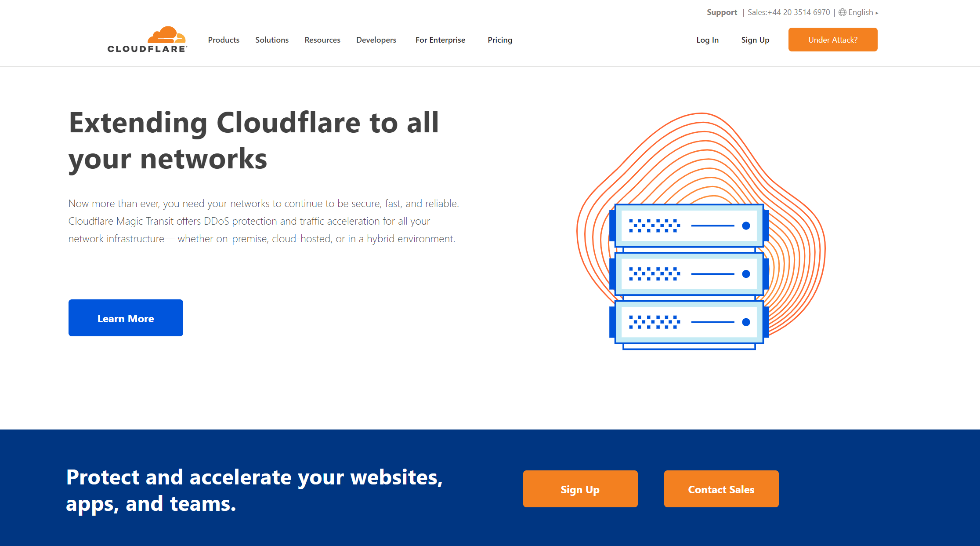Open the Developers menu

pos(376,40)
